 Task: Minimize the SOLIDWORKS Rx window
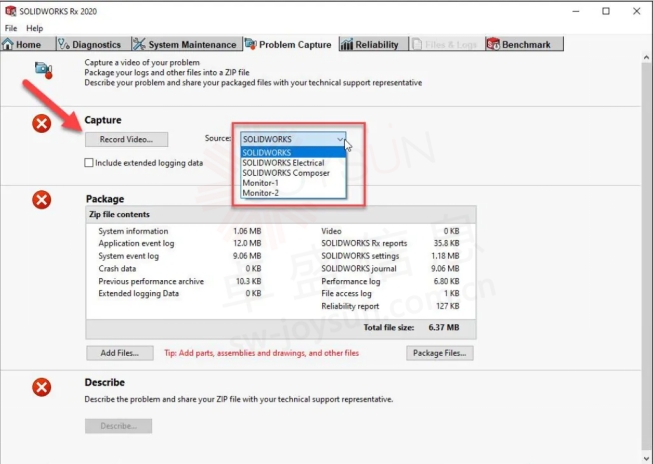576,11
